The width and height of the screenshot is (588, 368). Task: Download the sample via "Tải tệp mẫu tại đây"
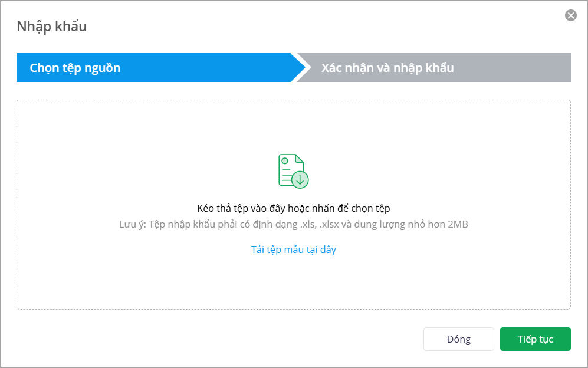294,249
